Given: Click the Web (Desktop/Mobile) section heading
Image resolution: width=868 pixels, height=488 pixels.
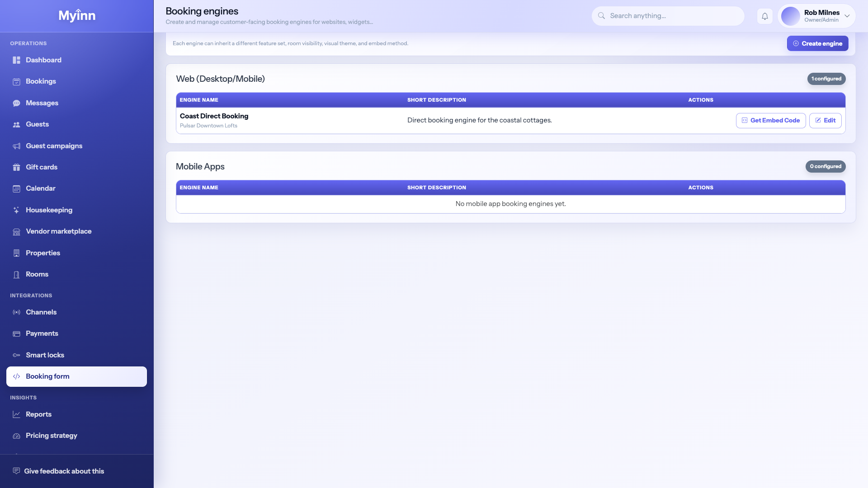Looking at the screenshot, I should (x=220, y=79).
